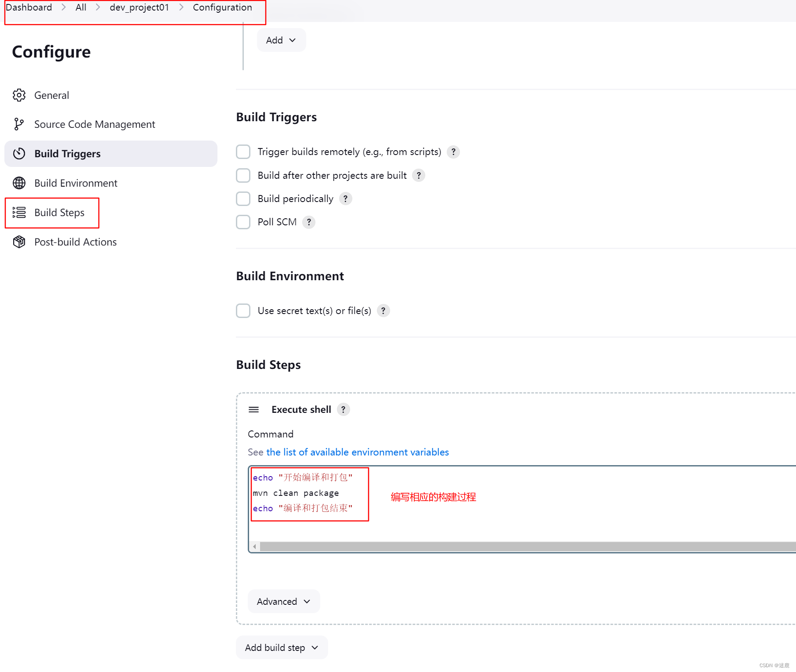Click the Build Triggers clock icon
Image resolution: width=796 pixels, height=672 pixels.
19,154
